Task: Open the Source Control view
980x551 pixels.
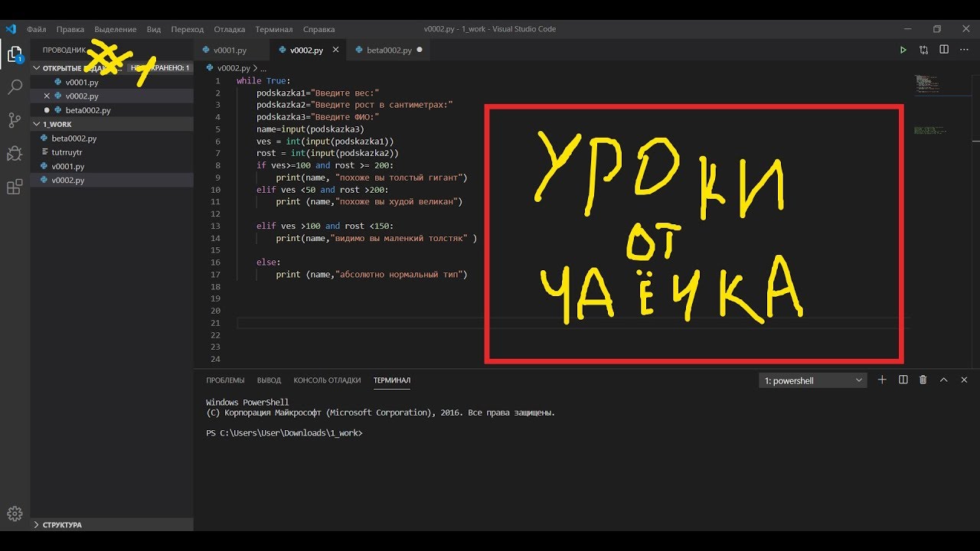Action: point(15,120)
